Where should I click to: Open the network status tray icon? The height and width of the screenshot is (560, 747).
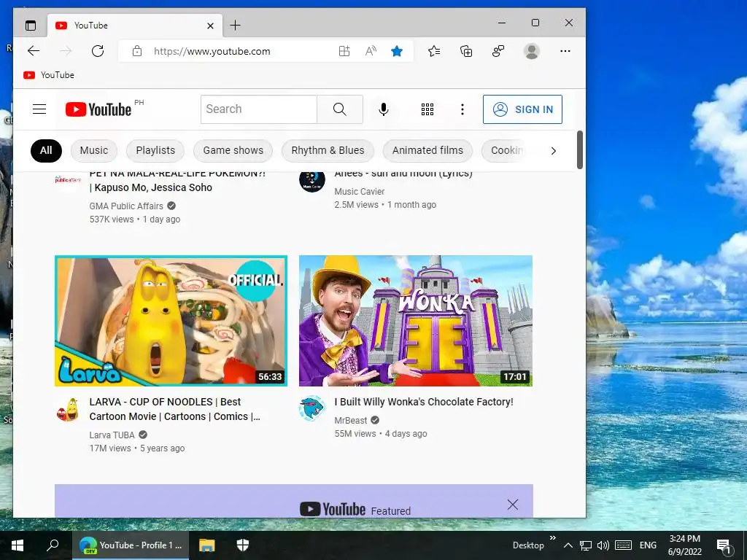(586, 545)
